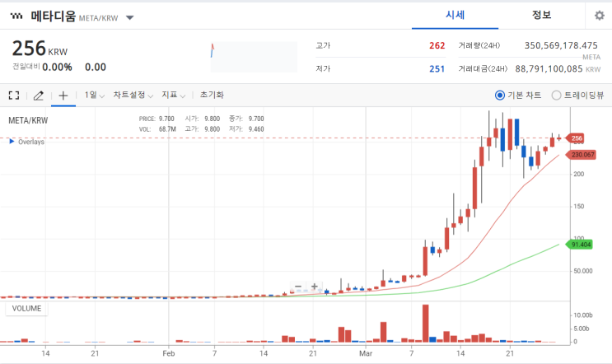Image resolution: width=612 pixels, height=364 pixels.
Task: Click the 230.067 moving average tag
Action: 582,155
